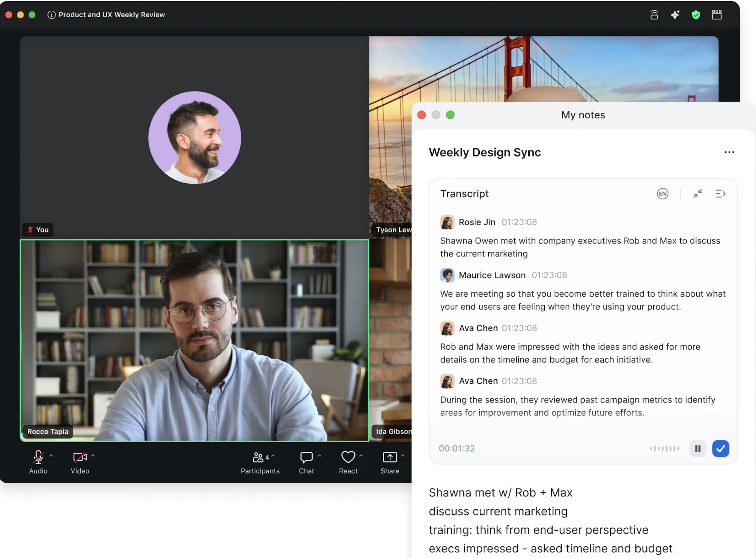Screen dimensions: 756x558
Task: Open the AI Companion sparkle icon
Action: (675, 15)
